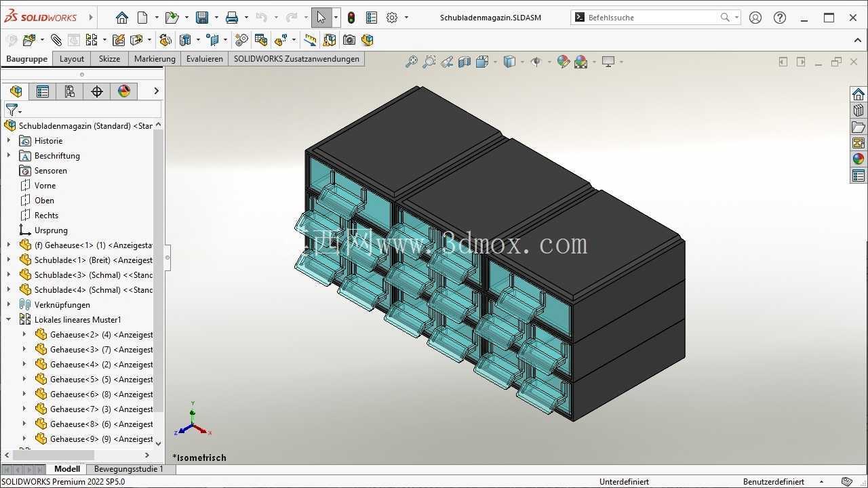868x488 pixels.
Task: Click the feature tree vertical scrollbar
Action: [159, 271]
